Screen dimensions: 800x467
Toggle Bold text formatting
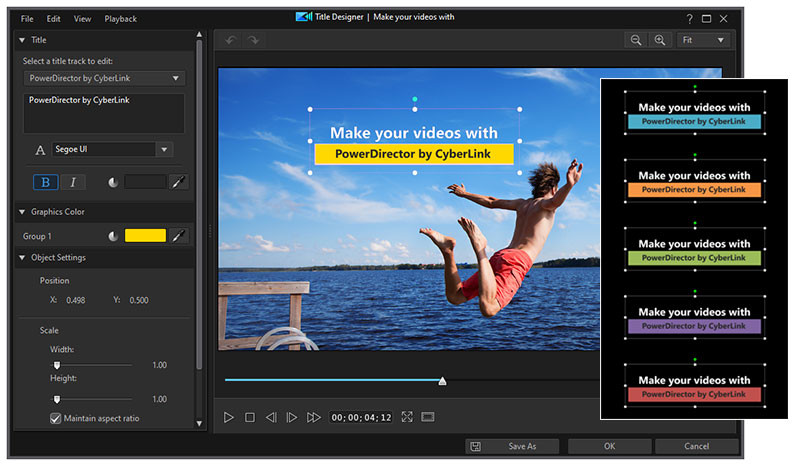tap(46, 182)
